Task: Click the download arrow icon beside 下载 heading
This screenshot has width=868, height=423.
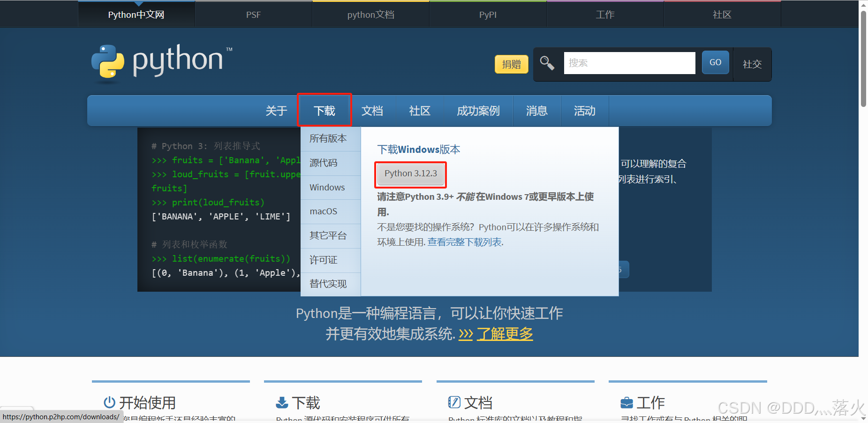Action: click(282, 402)
